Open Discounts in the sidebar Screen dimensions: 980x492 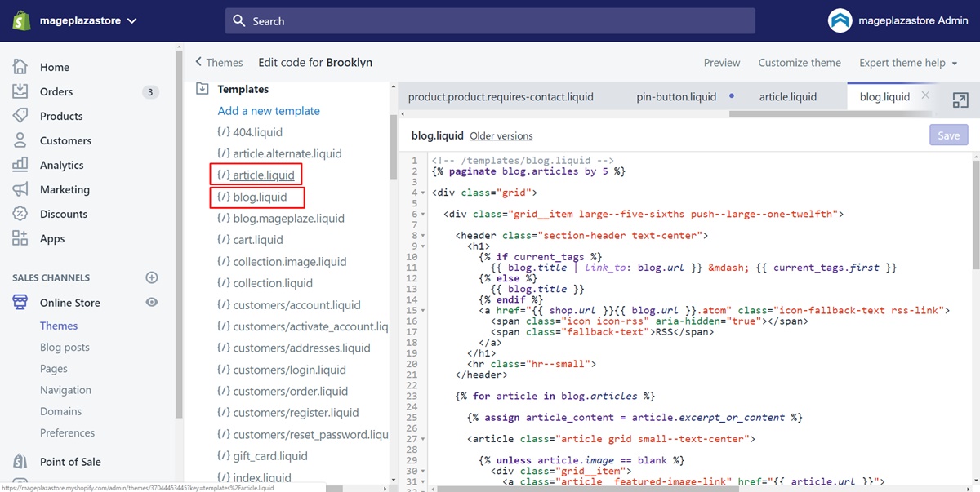pyautogui.click(x=64, y=214)
